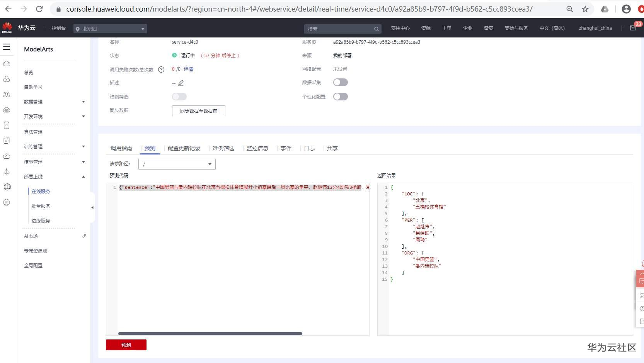This screenshot has width=644, height=363.
Task: Click the Huawei Cloud logo
Action: tap(7, 28)
